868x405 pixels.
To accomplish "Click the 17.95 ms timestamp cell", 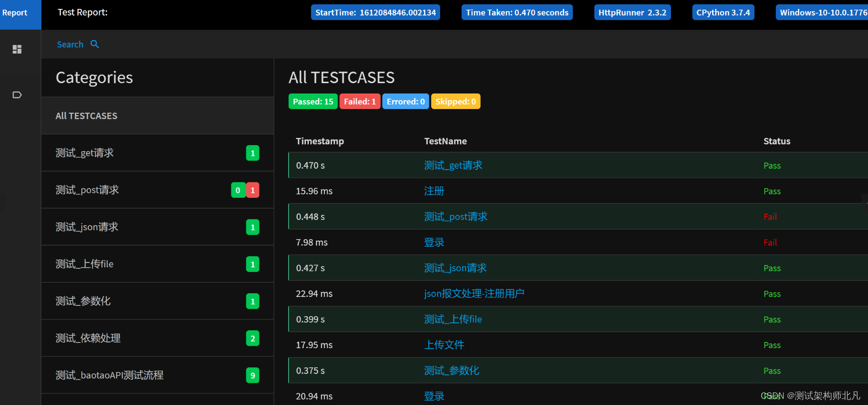I will click(x=314, y=345).
